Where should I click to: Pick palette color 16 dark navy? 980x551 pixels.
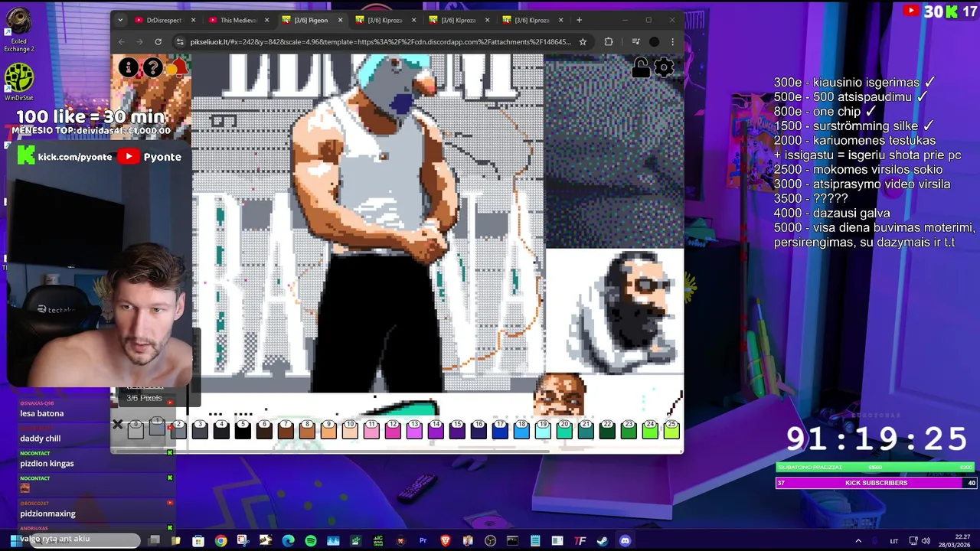click(479, 430)
